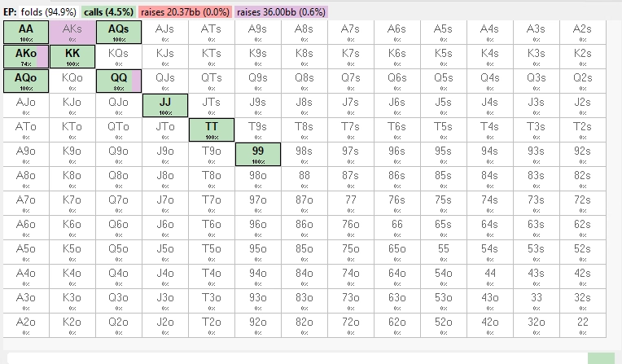Click the raises 20.37bb red legend
Viewport: 622px width, 364px height.
185,11
